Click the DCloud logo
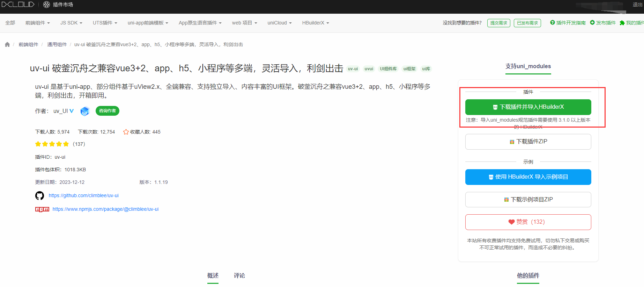The width and height of the screenshot is (644, 287). [18, 5]
